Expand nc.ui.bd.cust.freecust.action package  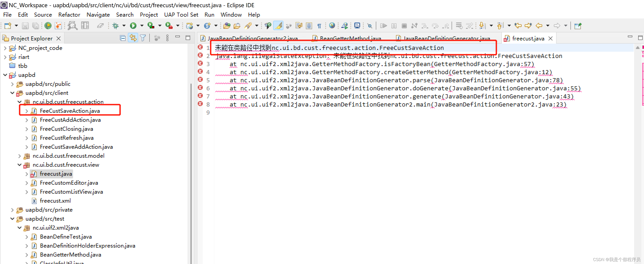[17, 102]
